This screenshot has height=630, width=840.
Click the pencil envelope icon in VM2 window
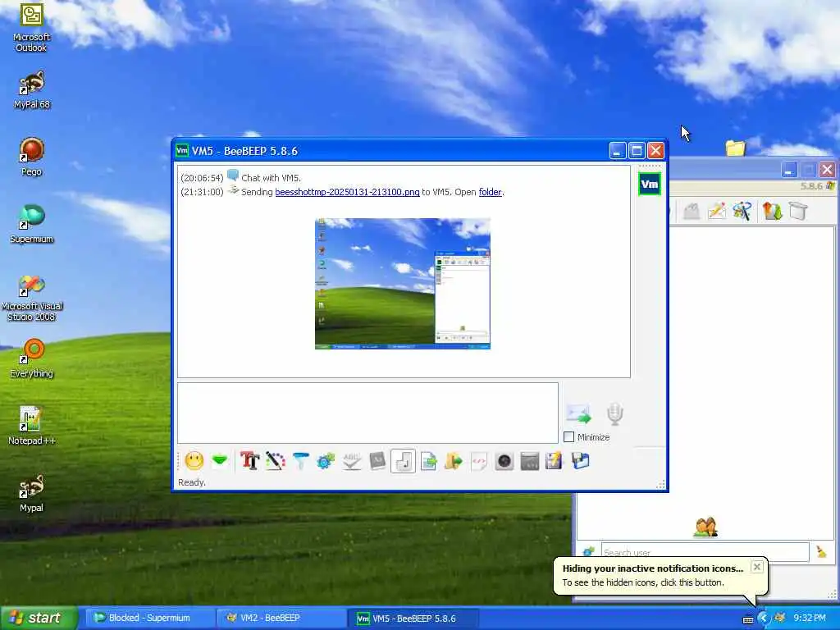click(717, 211)
